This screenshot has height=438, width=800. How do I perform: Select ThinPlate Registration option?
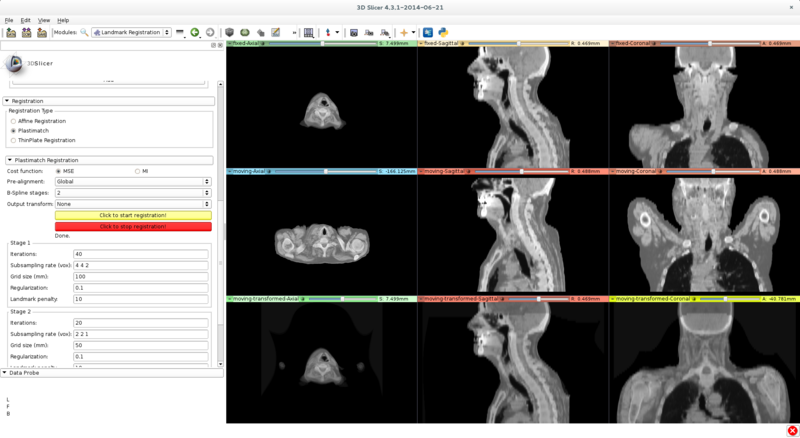point(13,140)
